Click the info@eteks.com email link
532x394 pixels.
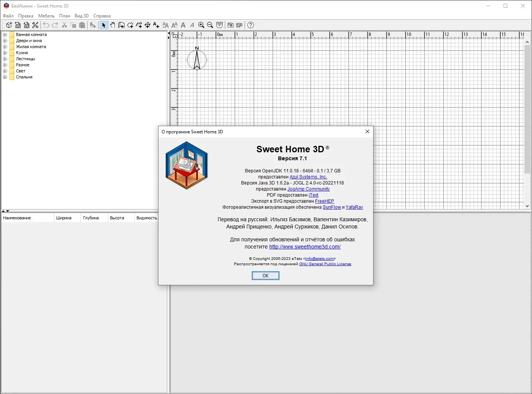pyautogui.click(x=320, y=259)
